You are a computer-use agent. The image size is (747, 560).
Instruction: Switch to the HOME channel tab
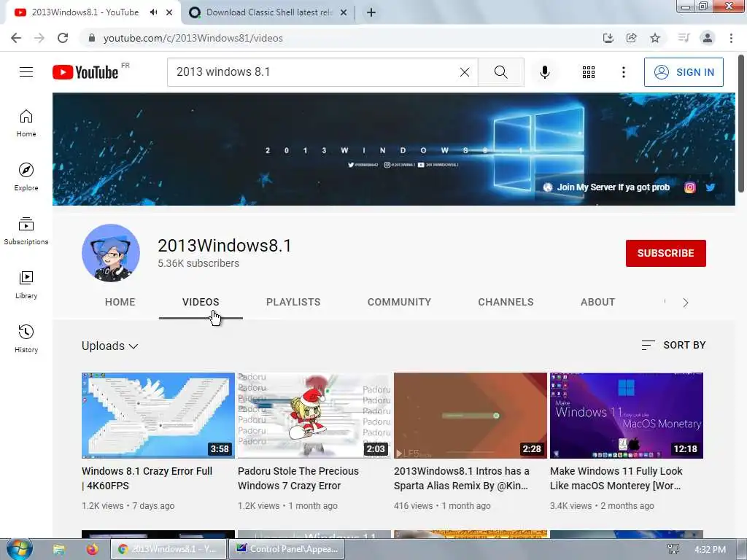pos(120,302)
